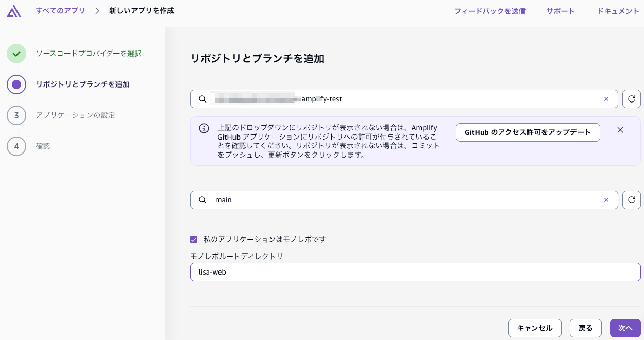Click the AWS Amplify logo
This screenshot has width=644, height=340.
point(14,11)
